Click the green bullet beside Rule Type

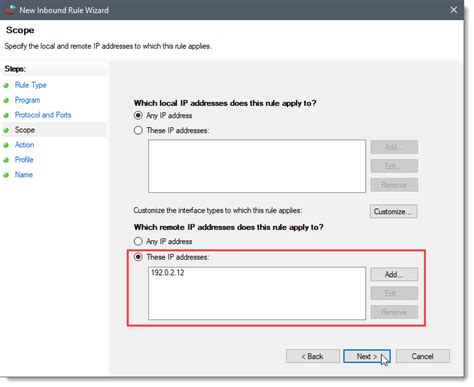(6, 85)
